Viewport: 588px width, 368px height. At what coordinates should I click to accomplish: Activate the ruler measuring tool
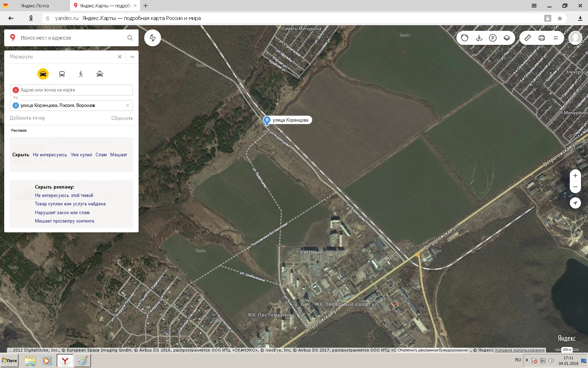(x=528, y=38)
